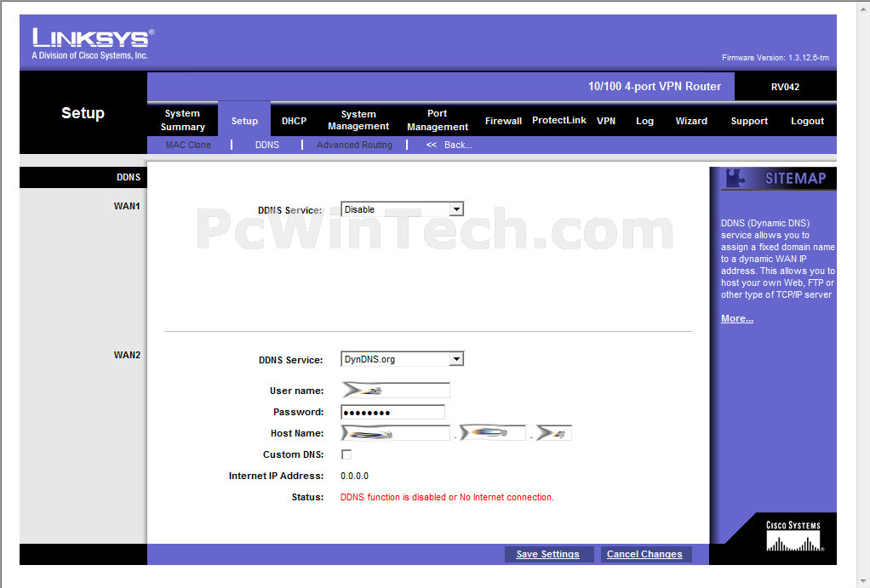Open the Support tab
This screenshot has height=588, width=870.
pyautogui.click(x=749, y=120)
